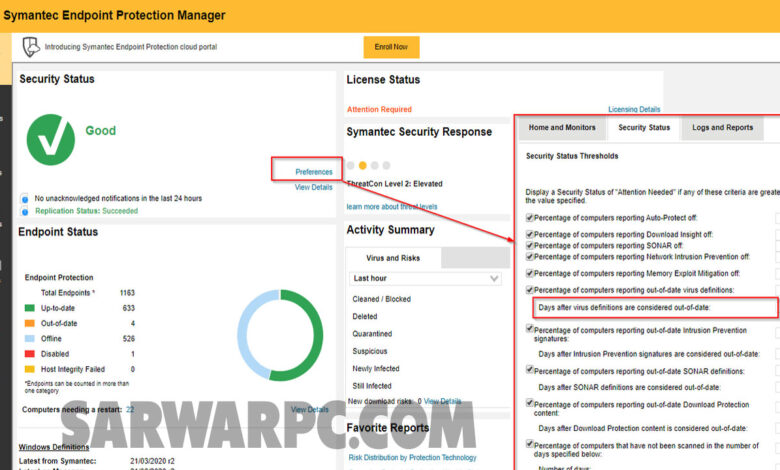Click the red Disabled legend swatch
Screen dimensions: 780x470
pyautogui.click(x=30, y=354)
